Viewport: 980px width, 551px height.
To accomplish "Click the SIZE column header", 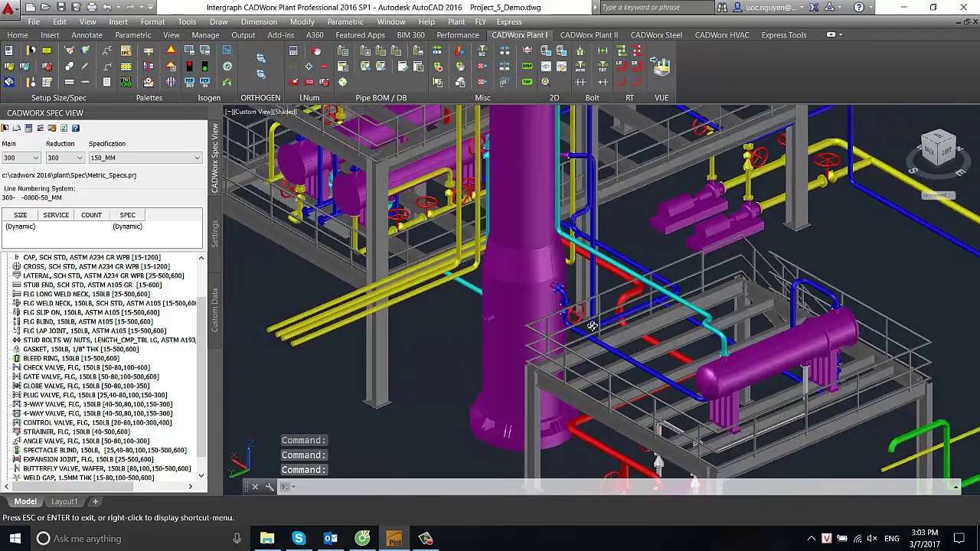I will [21, 215].
